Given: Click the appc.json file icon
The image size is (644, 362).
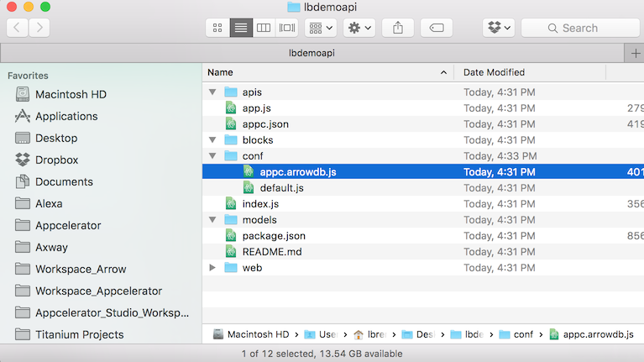Looking at the screenshot, I should 231,124.
